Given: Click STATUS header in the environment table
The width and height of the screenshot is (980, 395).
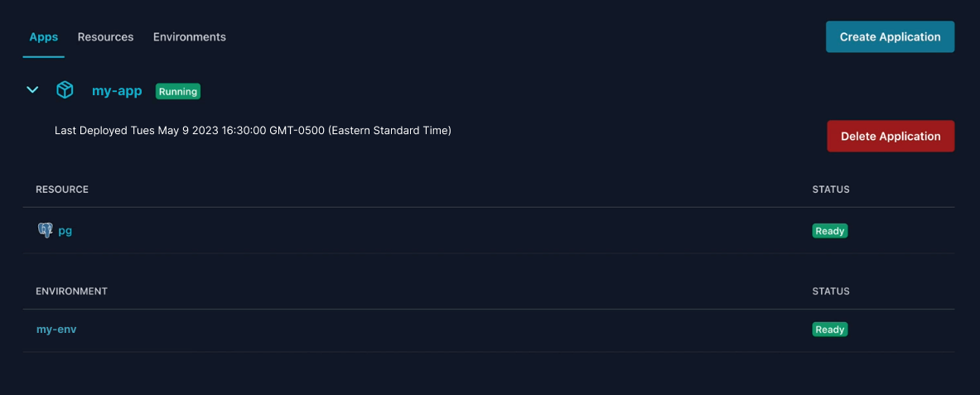Looking at the screenshot, I should [831, 291].
